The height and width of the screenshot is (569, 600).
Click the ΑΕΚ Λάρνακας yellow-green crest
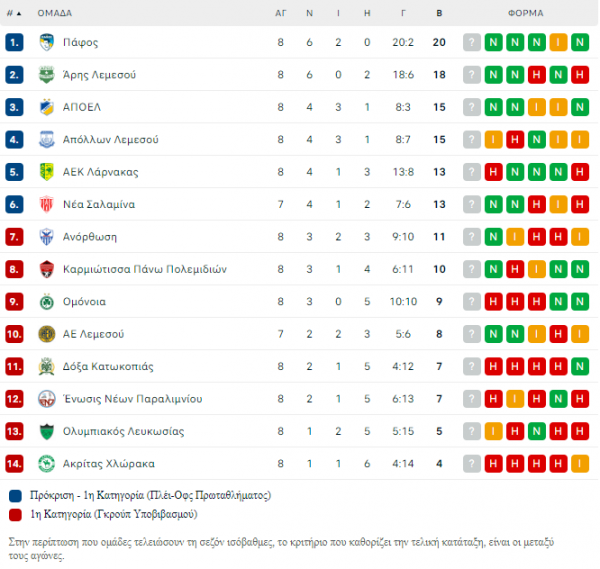click(47, 172)
